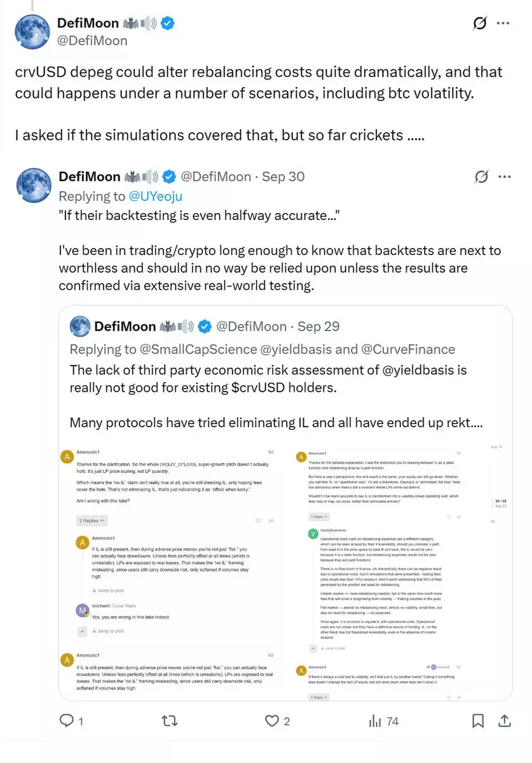Click the Grok icon on main tweet

(x=480, y=24)
